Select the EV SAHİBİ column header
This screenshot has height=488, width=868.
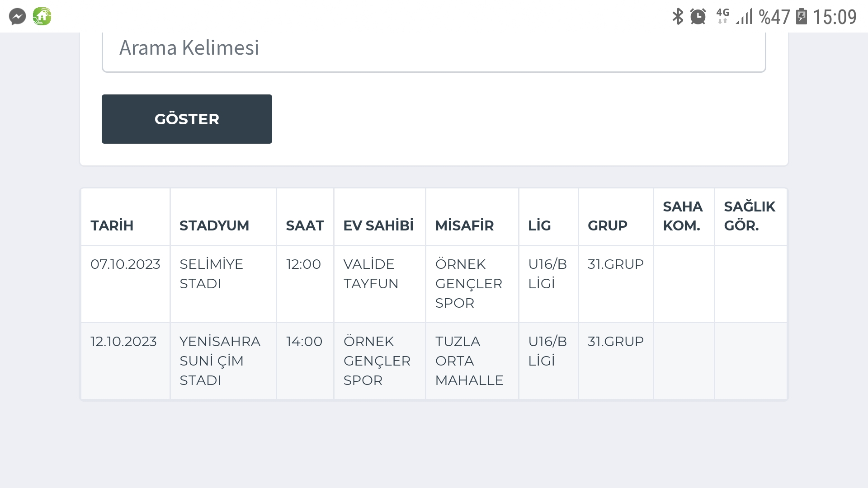(x=380, y=217)
